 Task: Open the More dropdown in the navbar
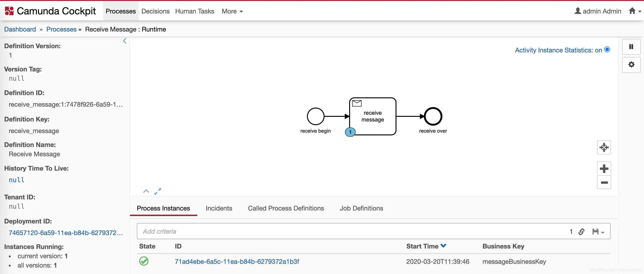coord(232,11)
